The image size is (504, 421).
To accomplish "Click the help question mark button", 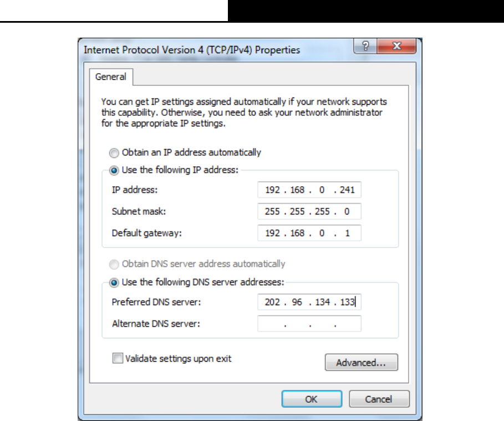I will click(x=365, y=46).
